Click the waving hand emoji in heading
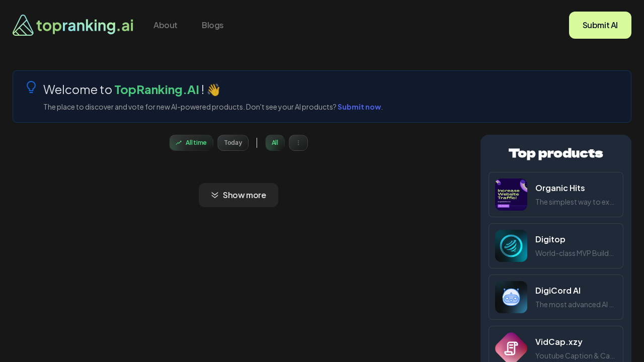 tap(212, 89)
